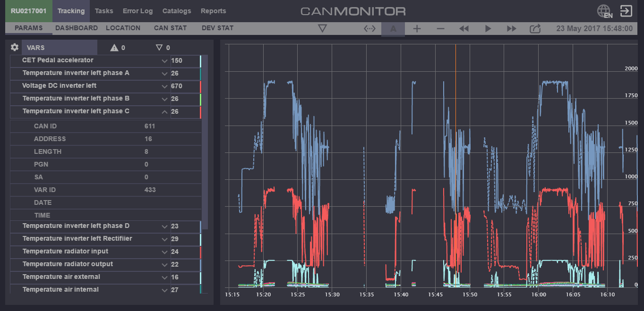Open the variables settings gear
This screenshot has height=311, width=644.
tap(15, 47)
